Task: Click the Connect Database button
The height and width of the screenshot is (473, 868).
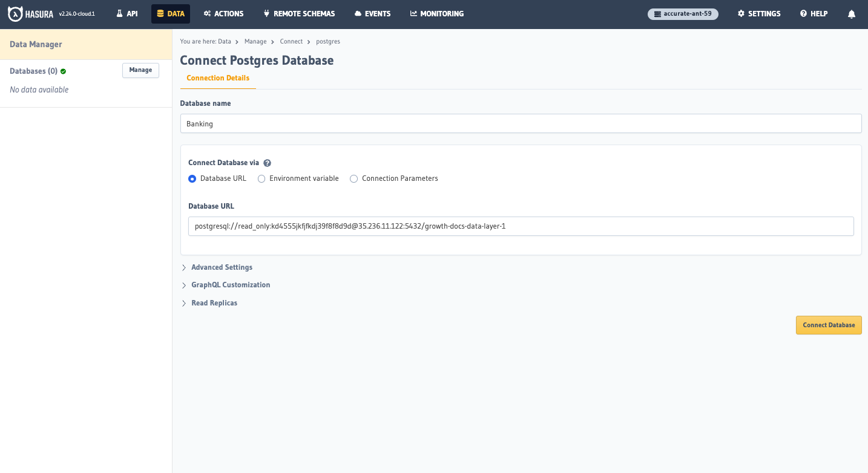Action: (828, 325)
